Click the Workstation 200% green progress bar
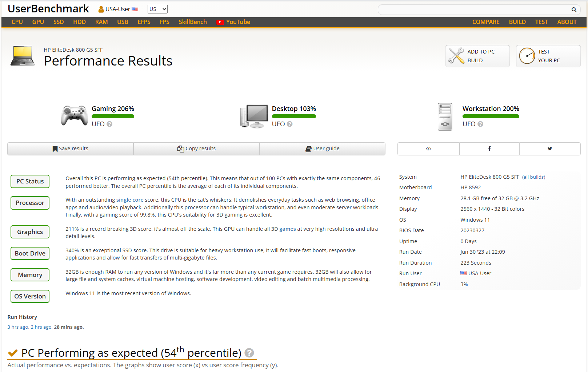Image resolution: width=588 pixels, height=372 pixels. pyautogui.click(x=491, y=116)
